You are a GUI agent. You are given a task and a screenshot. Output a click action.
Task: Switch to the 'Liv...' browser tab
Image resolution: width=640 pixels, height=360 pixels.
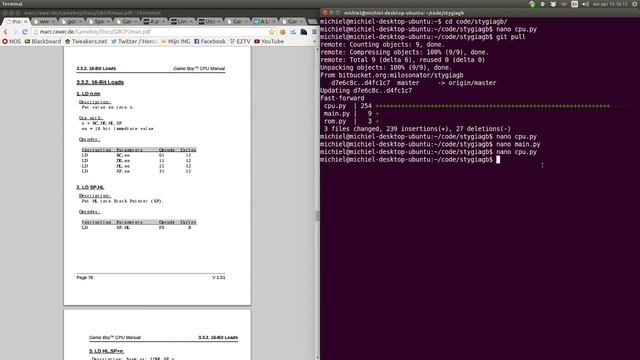pyautogui.click(x=182, y=21)
